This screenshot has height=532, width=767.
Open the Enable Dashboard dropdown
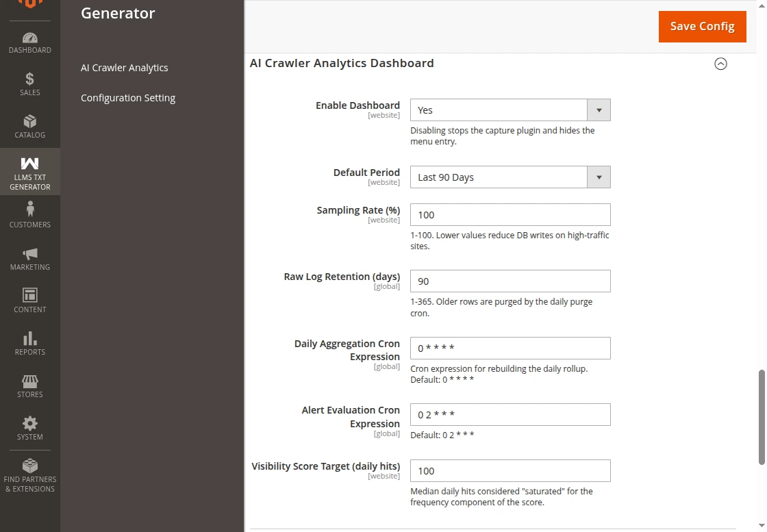click(x=510, y=110)
